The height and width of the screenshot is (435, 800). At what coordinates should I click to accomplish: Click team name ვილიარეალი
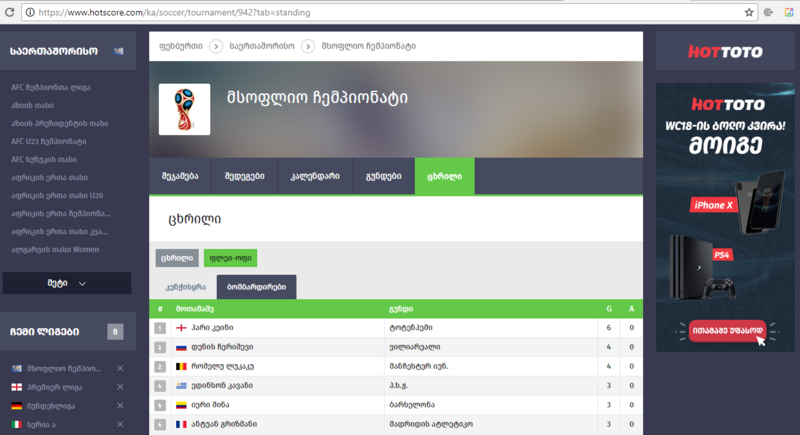tap(414, 347)
